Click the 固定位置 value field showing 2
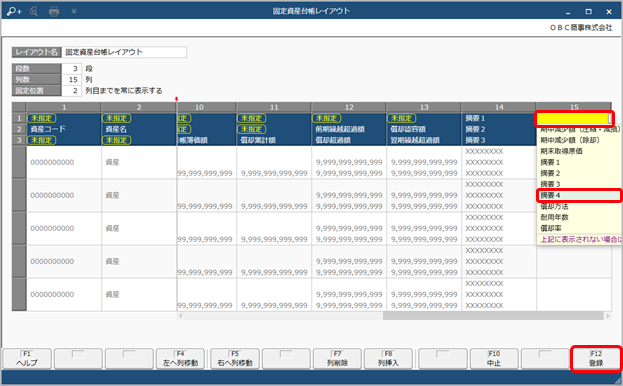This screenshot has height=386, width=623. pos(72,91)
